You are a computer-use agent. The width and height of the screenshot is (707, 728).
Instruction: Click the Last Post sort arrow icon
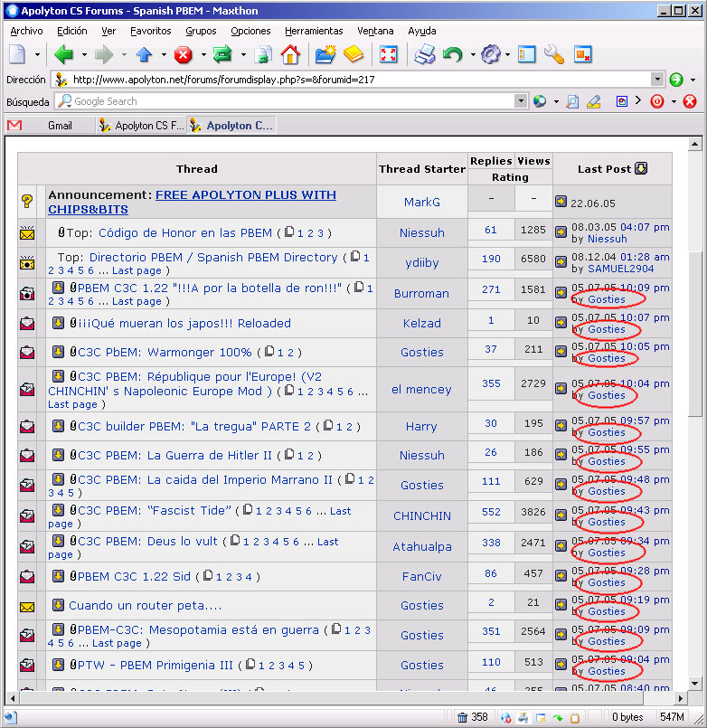[641, 168]
